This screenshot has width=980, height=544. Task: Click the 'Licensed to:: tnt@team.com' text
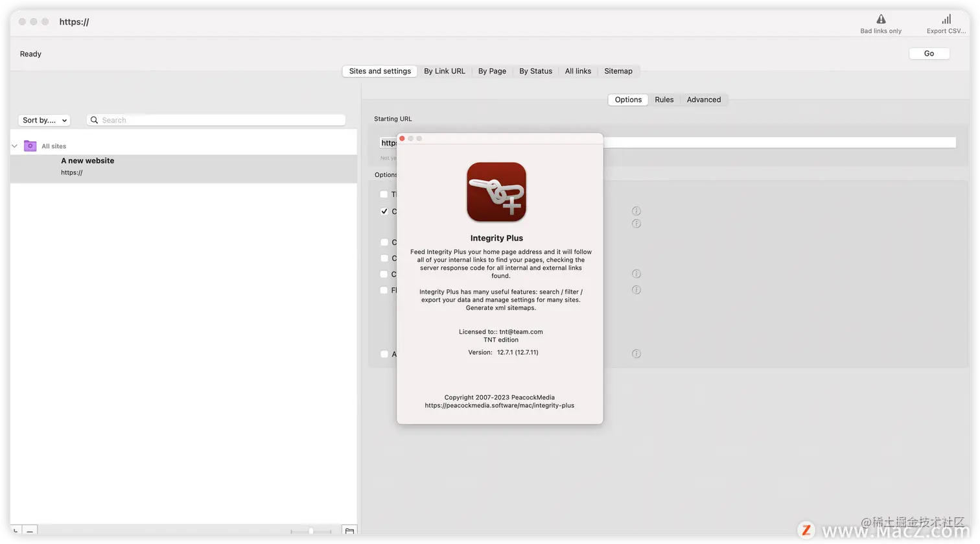point(501,332)
